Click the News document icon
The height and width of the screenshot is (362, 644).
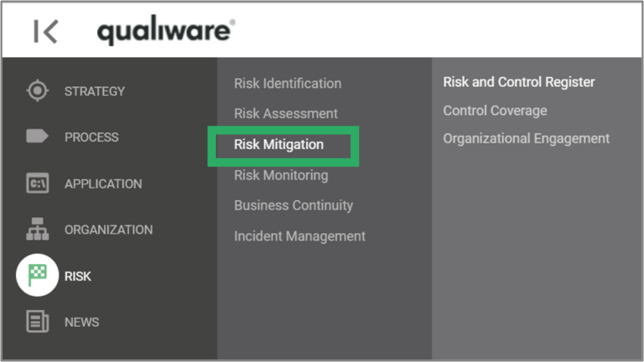click(37, 322)
